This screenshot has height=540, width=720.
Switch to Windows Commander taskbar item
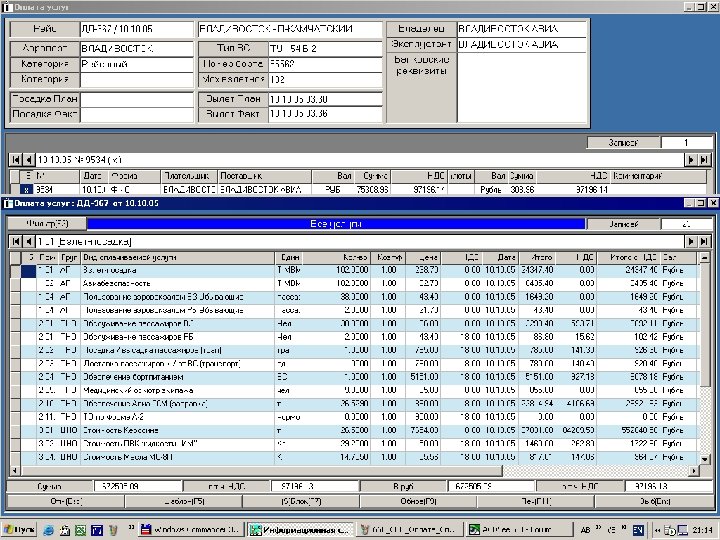point(191,530)
